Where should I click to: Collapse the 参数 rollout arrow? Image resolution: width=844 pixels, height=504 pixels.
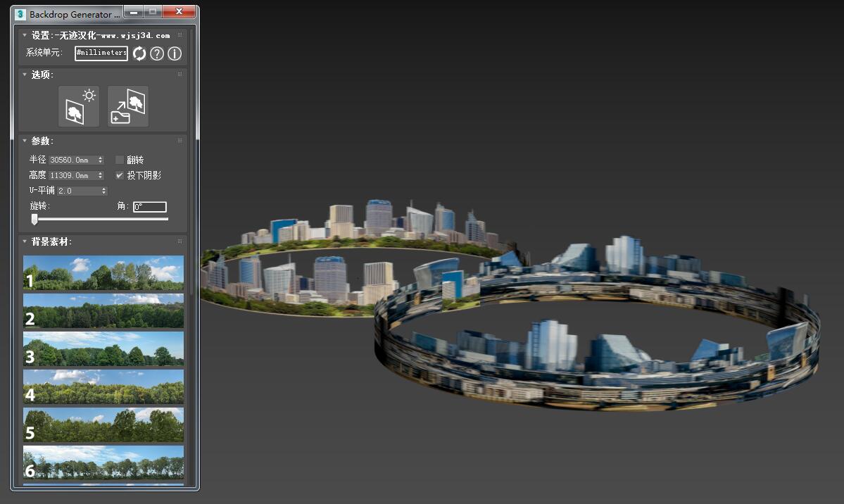25,141
